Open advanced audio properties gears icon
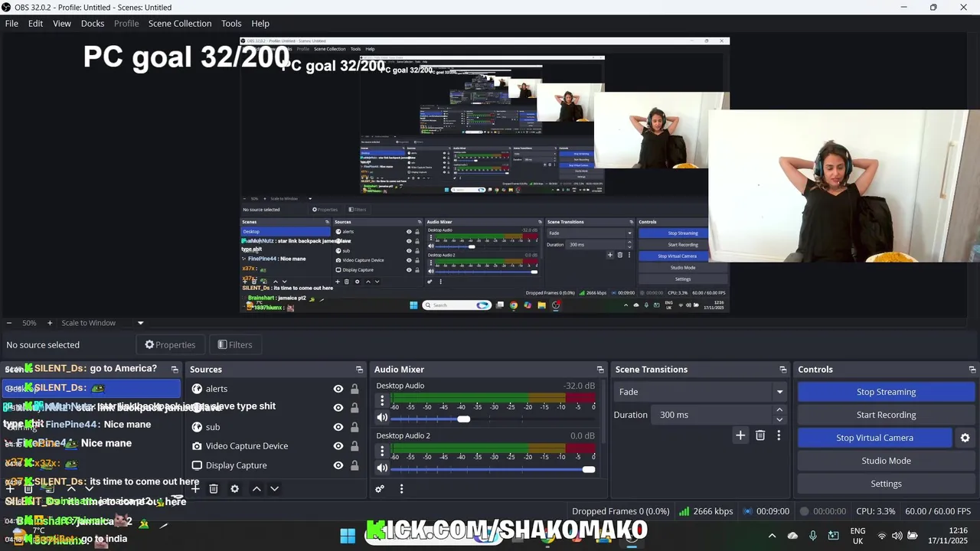 [x=380, y=489]
